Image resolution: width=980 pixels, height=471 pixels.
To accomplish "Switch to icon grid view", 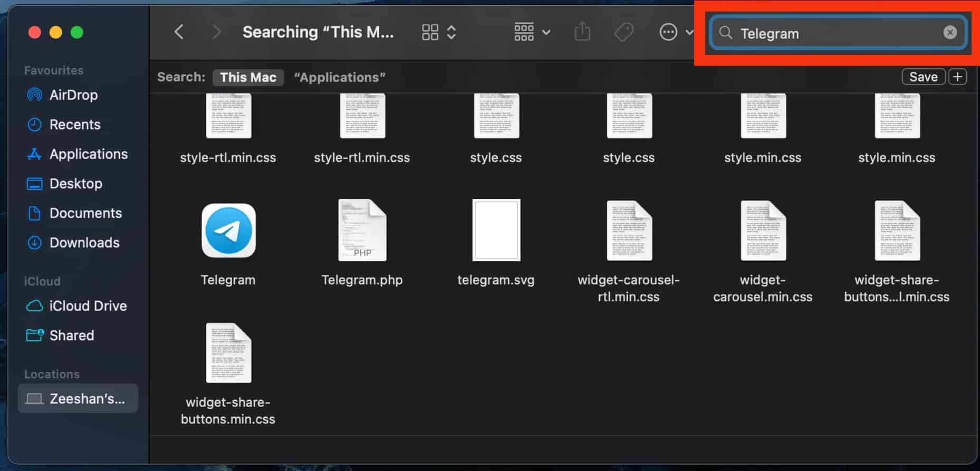I will [430, 32].
